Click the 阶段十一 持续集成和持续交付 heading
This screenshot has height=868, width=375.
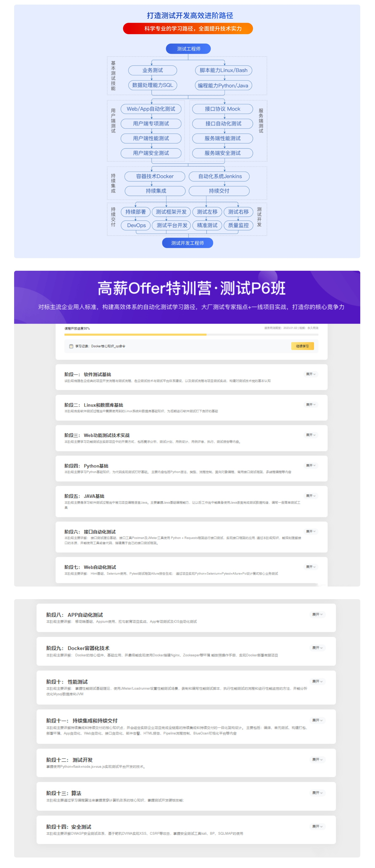[x=82, y=720]
